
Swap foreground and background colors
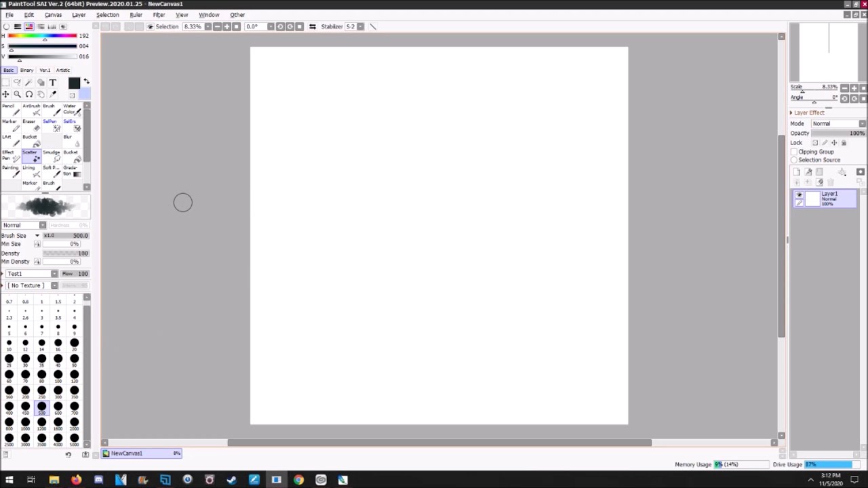tap(86, 81)
